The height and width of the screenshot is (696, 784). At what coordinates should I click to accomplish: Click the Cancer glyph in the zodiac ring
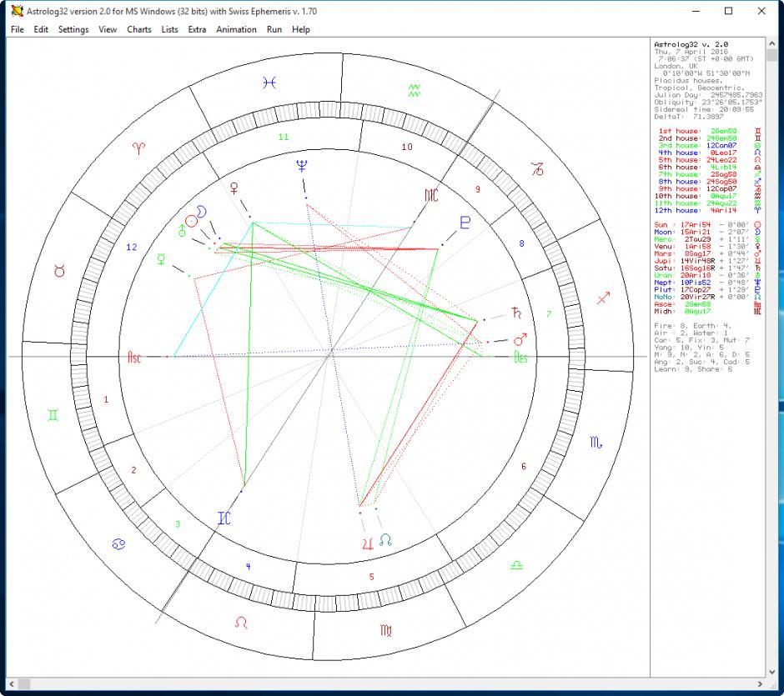tap(118, 544)
